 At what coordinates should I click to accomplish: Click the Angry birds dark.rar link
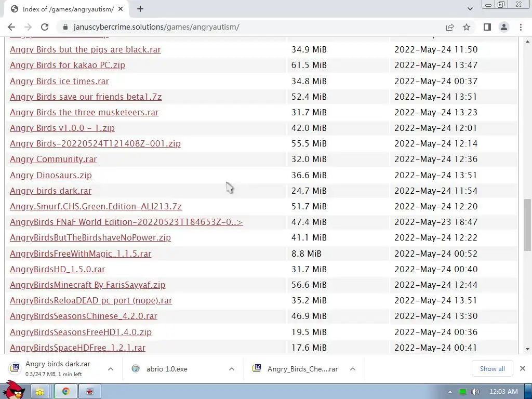tap(50, 191)
